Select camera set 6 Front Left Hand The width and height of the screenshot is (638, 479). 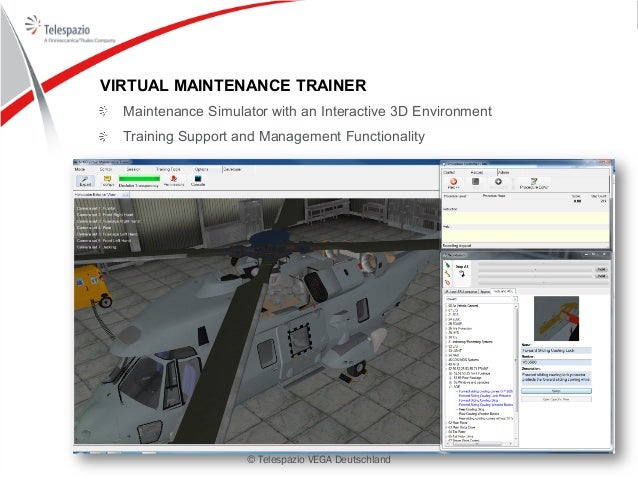(104, 241)
